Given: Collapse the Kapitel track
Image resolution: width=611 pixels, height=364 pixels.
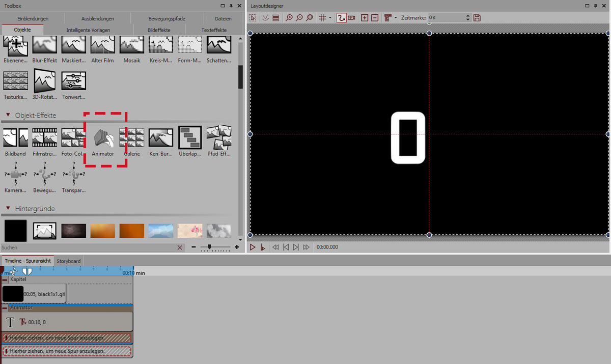Looking at the screenshot, I should coord(5,279).
